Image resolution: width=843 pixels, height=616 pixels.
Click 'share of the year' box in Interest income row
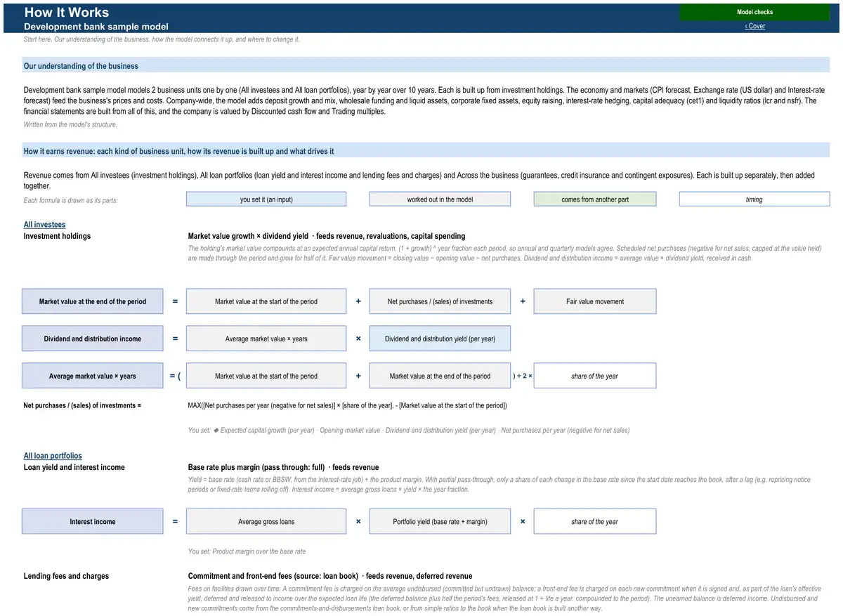coord(595,521)
